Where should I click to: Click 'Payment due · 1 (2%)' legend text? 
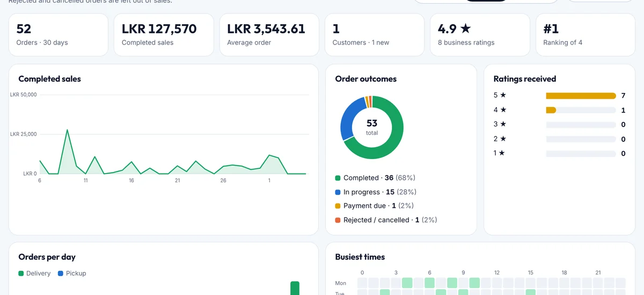(x=378, y=206)
